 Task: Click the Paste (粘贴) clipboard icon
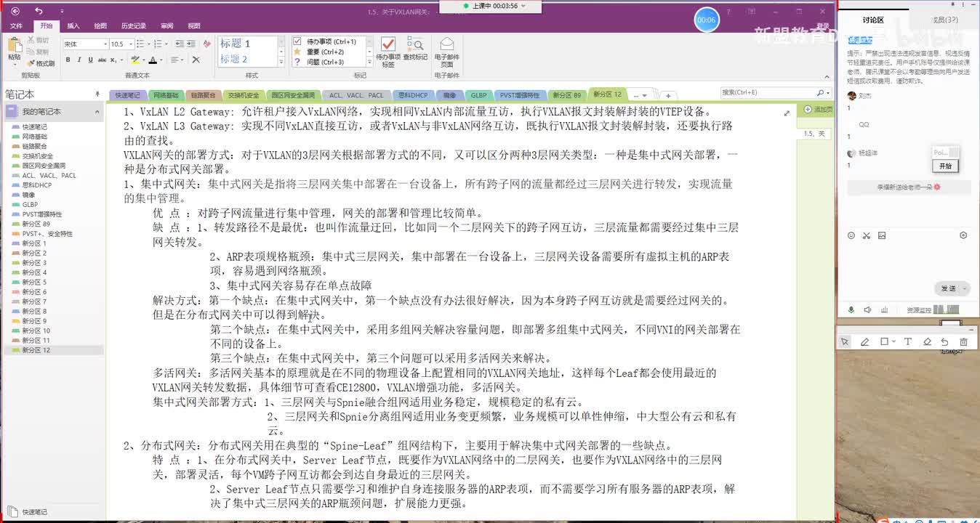pyautogui.click(x=15, y=45)
